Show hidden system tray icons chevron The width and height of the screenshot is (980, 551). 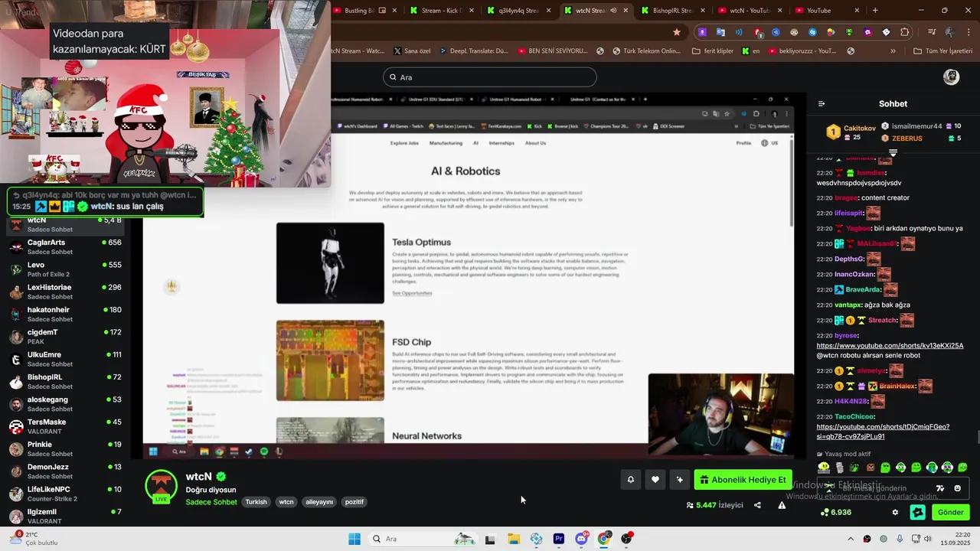pos(851,539)
